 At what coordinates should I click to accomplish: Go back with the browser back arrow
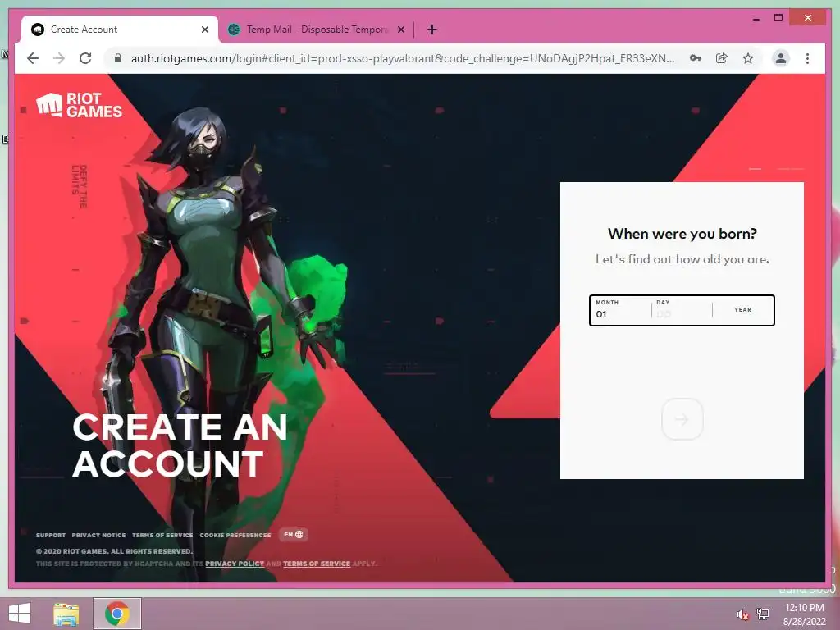[x=33, y=58]
